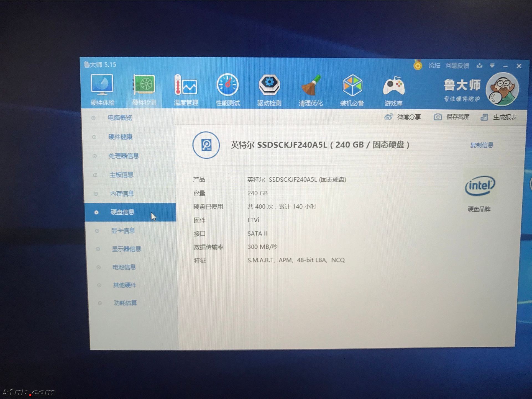The image size is (532, 399).
Task: Select the radio dot beside 电脑概览
Action: pos(93,117)
